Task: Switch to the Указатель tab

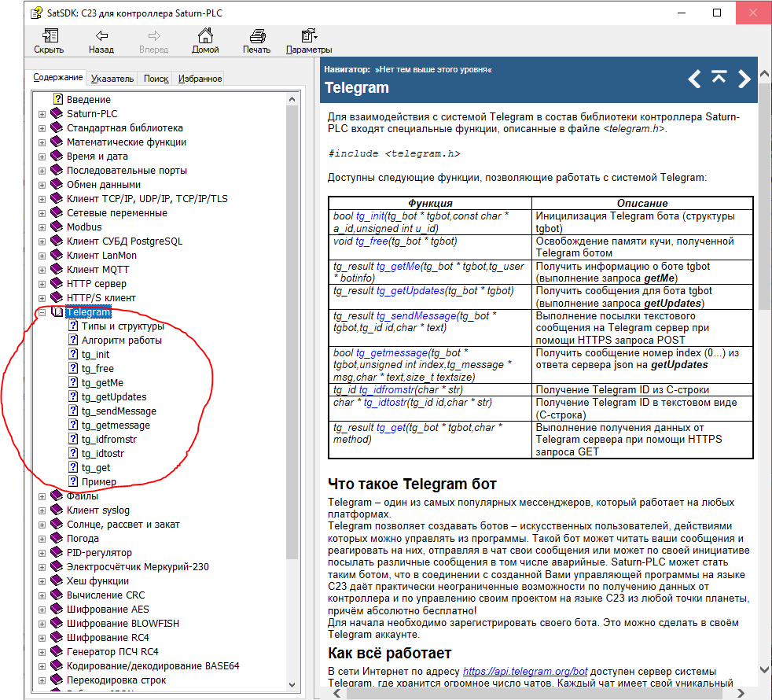Action: (x=112, y=79)
